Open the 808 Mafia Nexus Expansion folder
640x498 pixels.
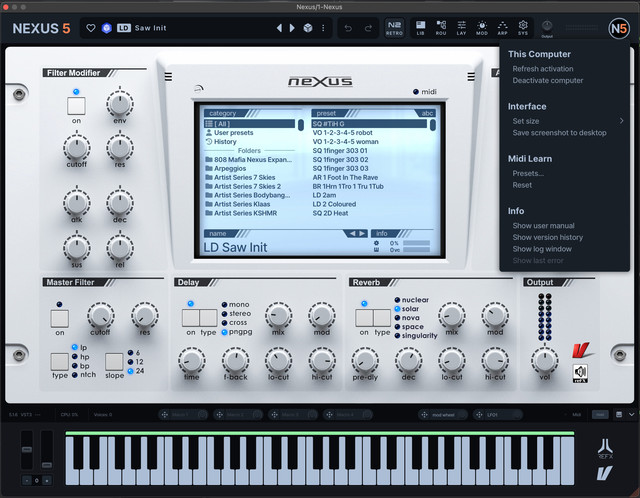pos(249,160)
